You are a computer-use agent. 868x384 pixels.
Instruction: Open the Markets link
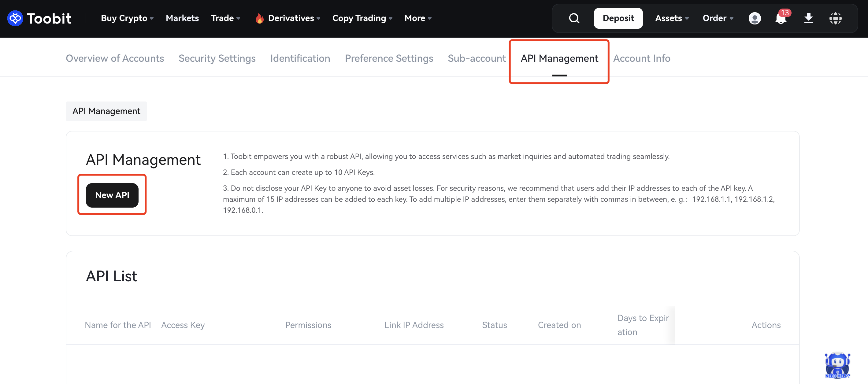click(182, 18)
